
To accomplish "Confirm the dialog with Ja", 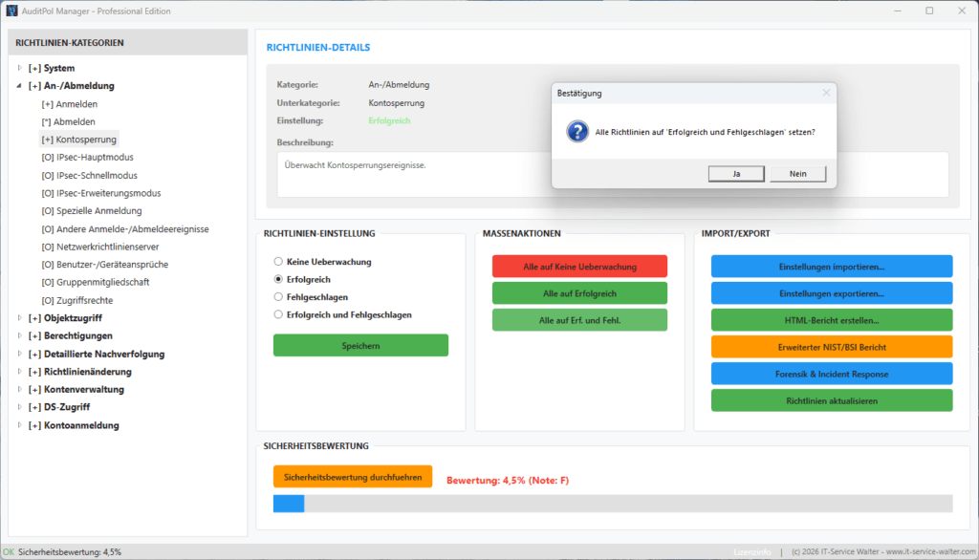I will click(x=736, y=174).
